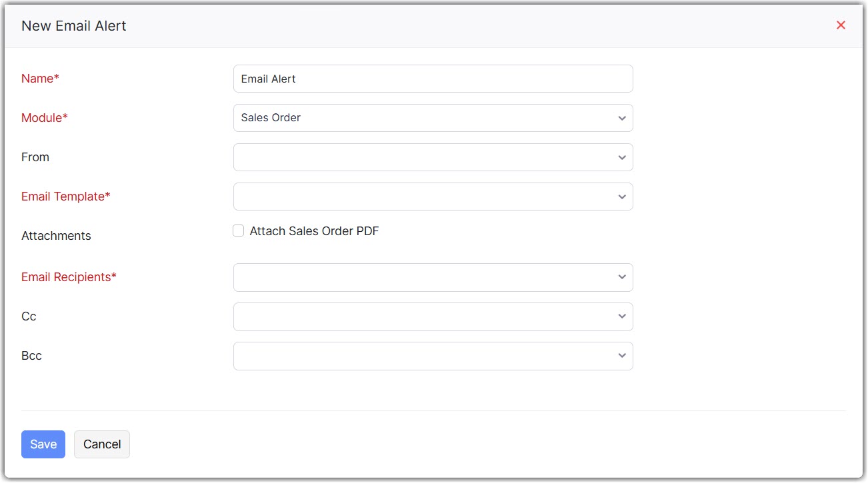
Task: Click the Email Recipients dropdown chevron
Action: pyautogui.click(x=621, y=277)
